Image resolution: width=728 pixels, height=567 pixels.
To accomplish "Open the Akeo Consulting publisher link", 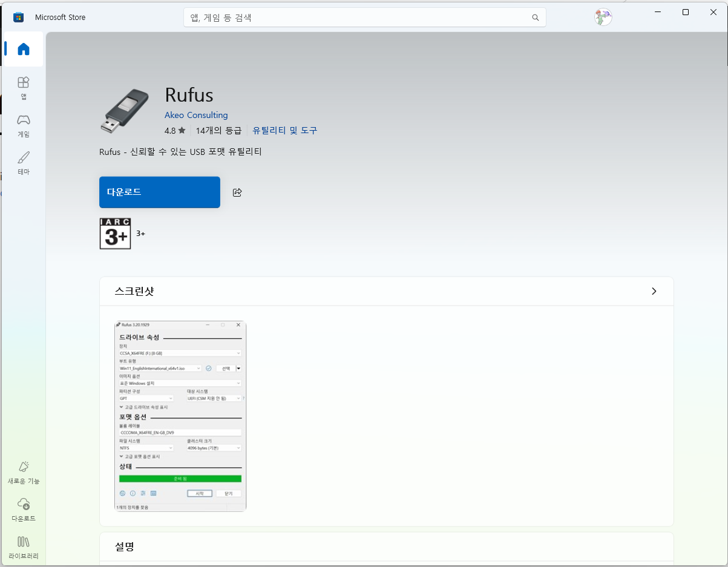I will [x=196, y=115].
